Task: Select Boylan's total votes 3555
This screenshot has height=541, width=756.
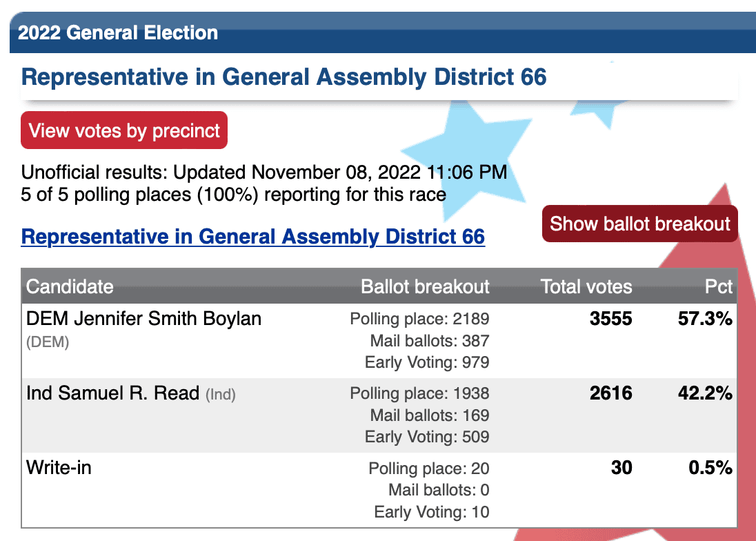Action: pos(610,319)
